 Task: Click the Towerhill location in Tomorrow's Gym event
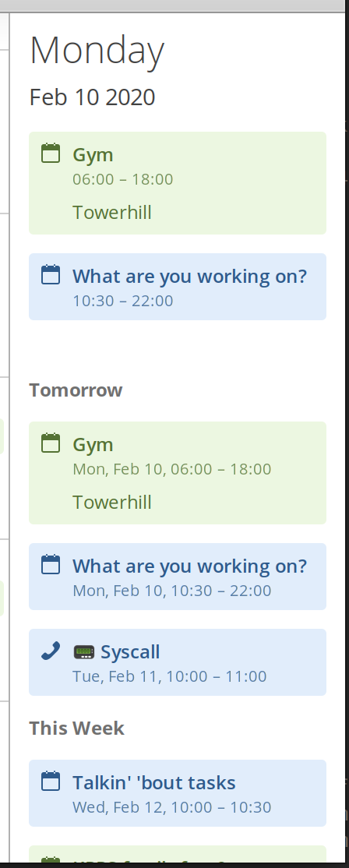(112, 503)
